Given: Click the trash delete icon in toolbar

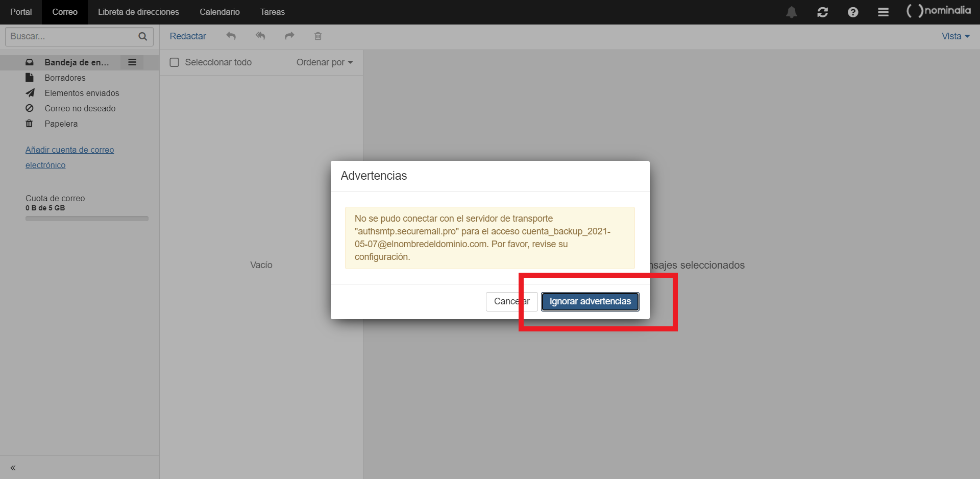Looking at the screenshot, I should [x=318, y=36].
